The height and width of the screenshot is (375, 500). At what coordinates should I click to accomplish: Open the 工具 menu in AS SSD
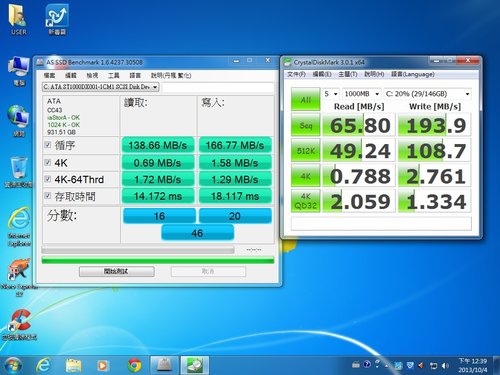(x=113, y=76)
